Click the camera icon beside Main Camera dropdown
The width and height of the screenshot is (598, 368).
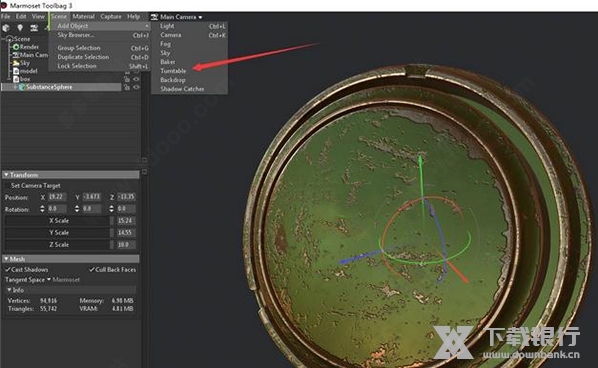154,17
